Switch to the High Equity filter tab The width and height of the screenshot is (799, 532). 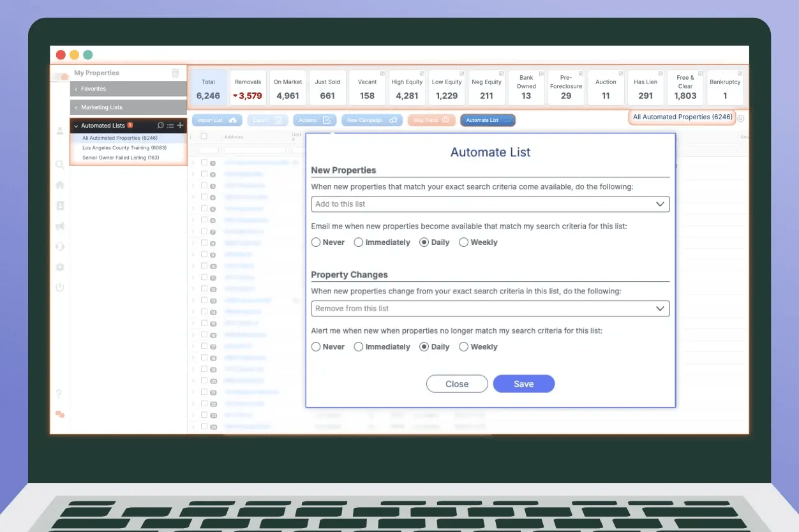point(407,87)
